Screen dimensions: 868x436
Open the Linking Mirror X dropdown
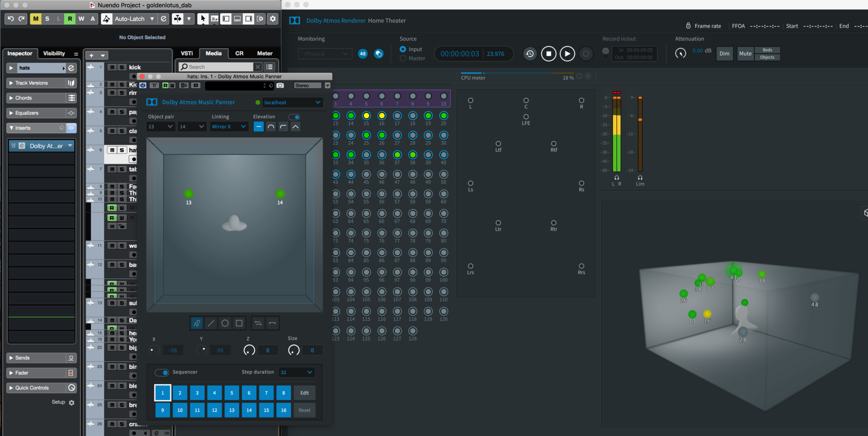click(229, 126)
